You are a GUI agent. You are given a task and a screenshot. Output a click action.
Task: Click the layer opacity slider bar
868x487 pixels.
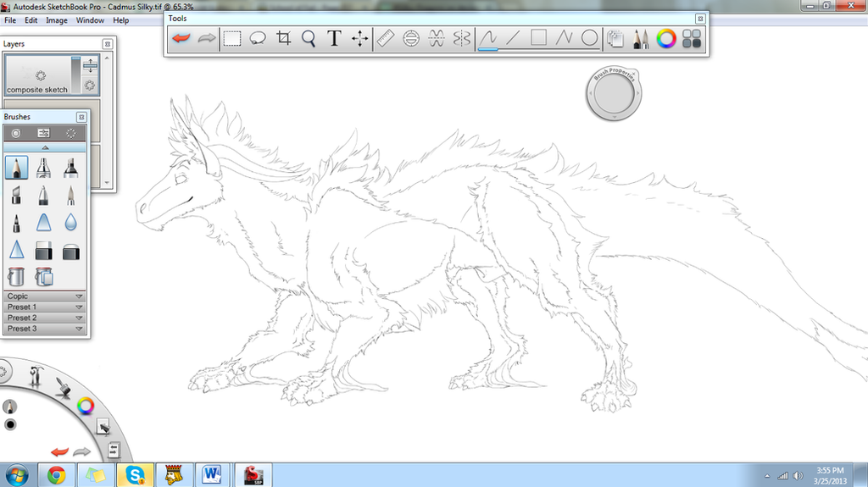(75, 75)
